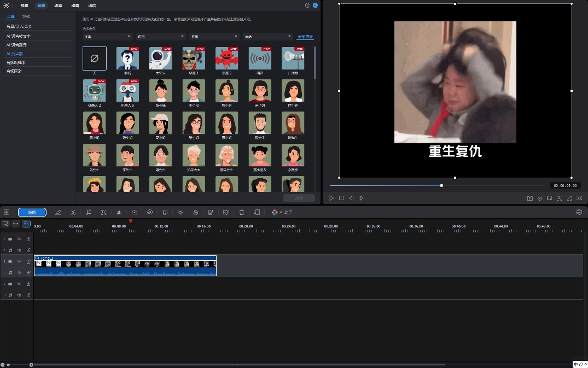Click the blue button on the timeline toolbar
The height and width of the screenshot is (368, 588).
(x=32, y=212)
